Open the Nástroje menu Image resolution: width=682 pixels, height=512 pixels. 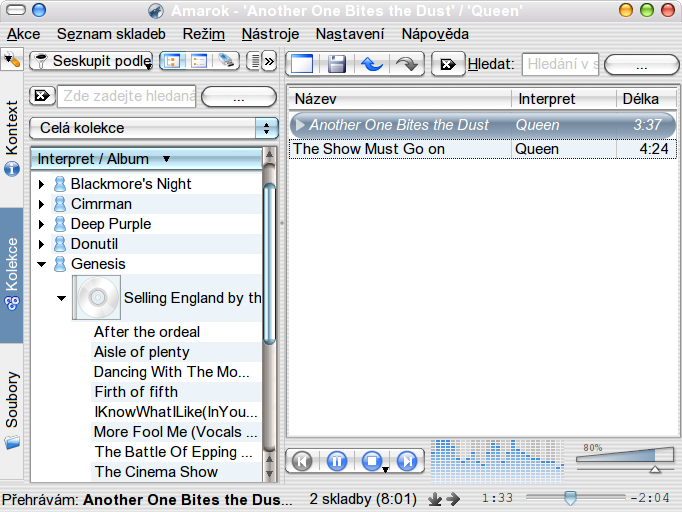270,34
